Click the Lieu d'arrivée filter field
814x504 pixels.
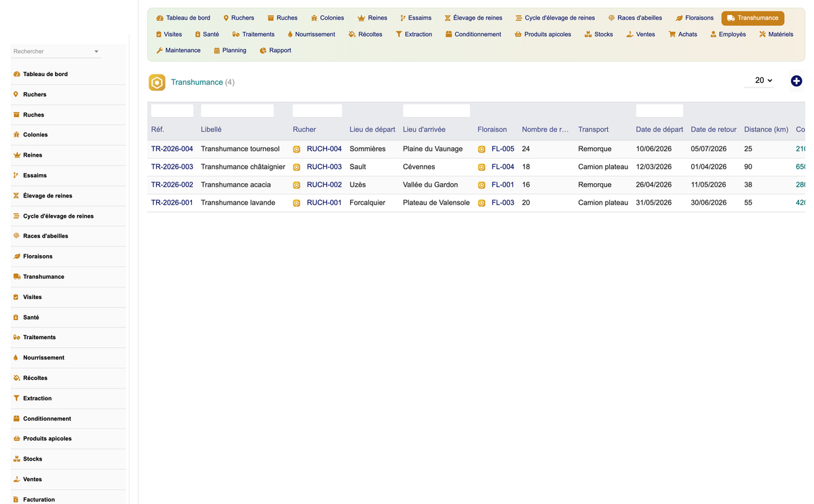point(436,111)
